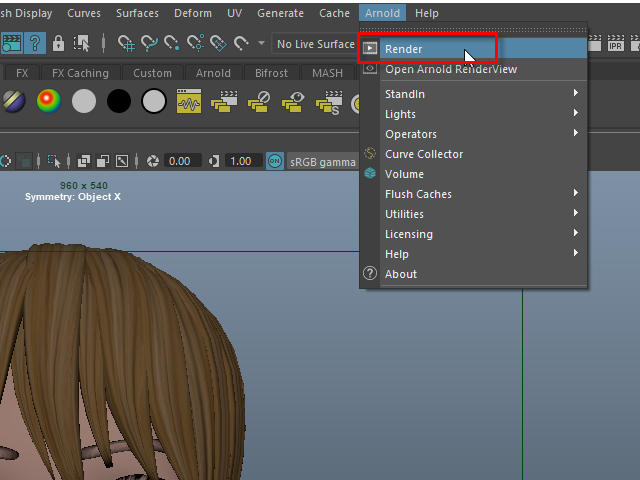
Task: Click the blue help question mark icon
Action: point(34,43)
